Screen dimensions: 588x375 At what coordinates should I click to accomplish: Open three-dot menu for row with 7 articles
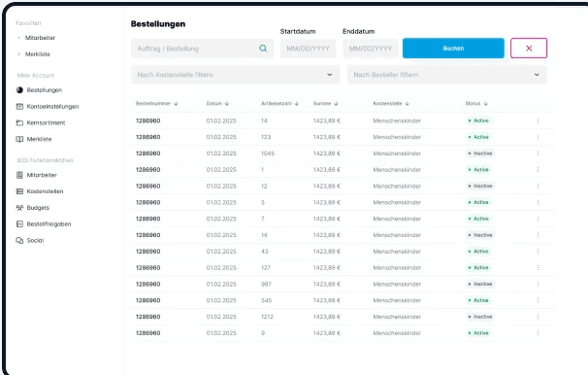[538, 219]
